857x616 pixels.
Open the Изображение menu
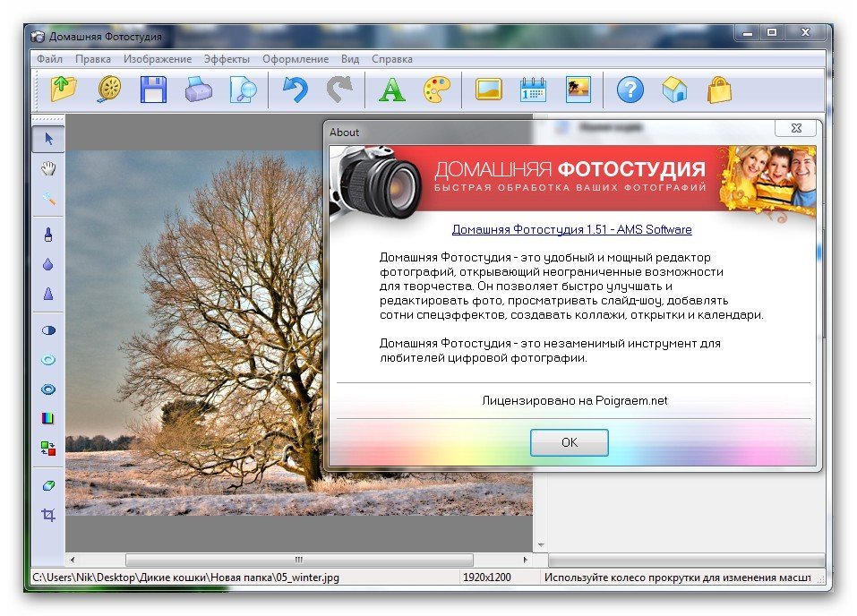click(x=158, y=59)
